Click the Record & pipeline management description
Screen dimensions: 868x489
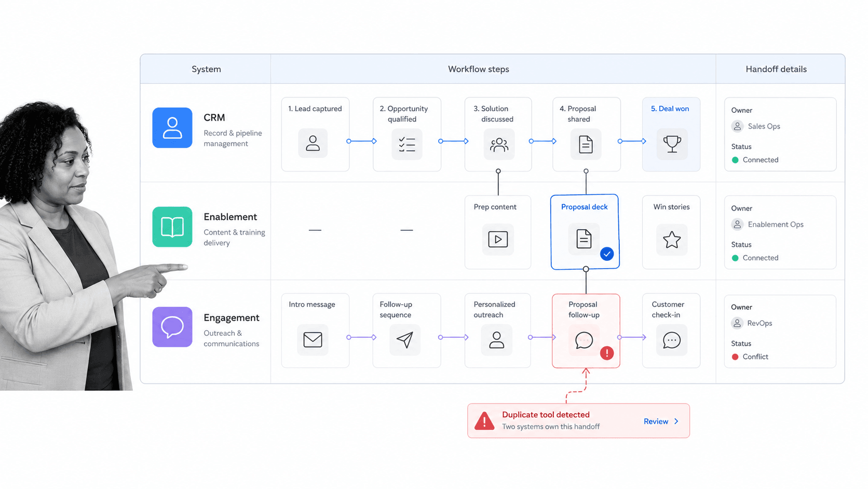233,138
